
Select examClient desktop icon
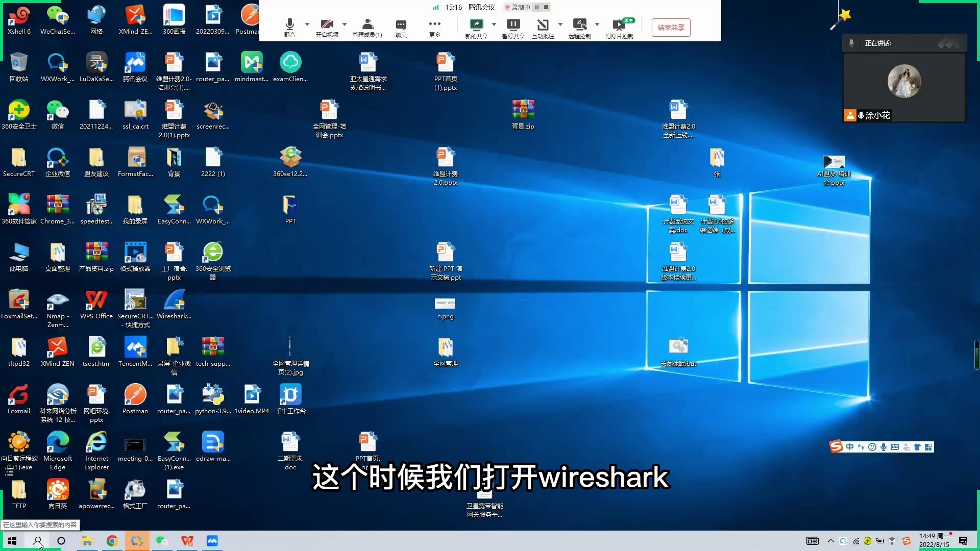(x=290, y=67)
